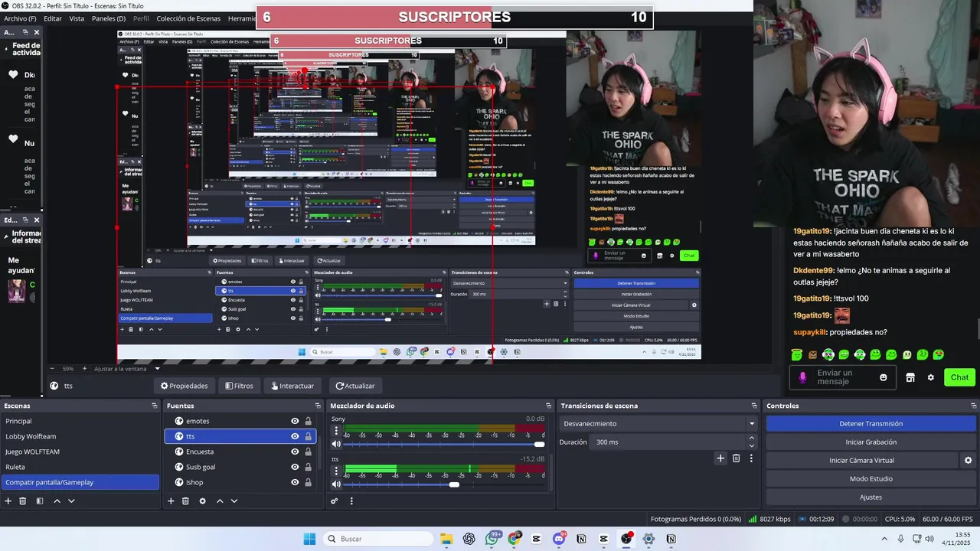Click the chat voice microphone icon
The width and height of the screenshot is (980, 551).
pyautogui.click(x=802, y=377)
